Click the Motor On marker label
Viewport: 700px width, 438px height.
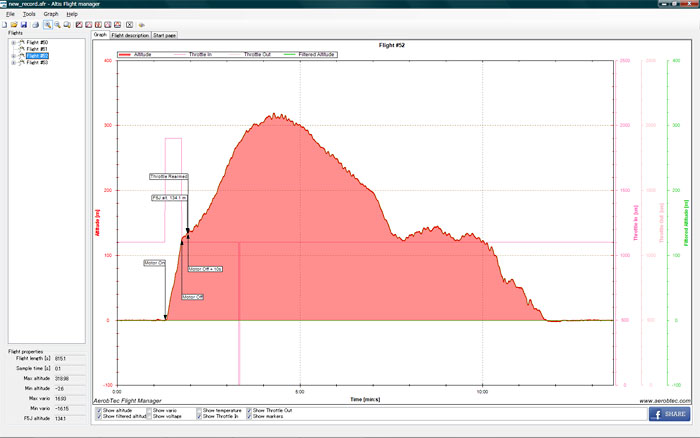tap(154, 263)
